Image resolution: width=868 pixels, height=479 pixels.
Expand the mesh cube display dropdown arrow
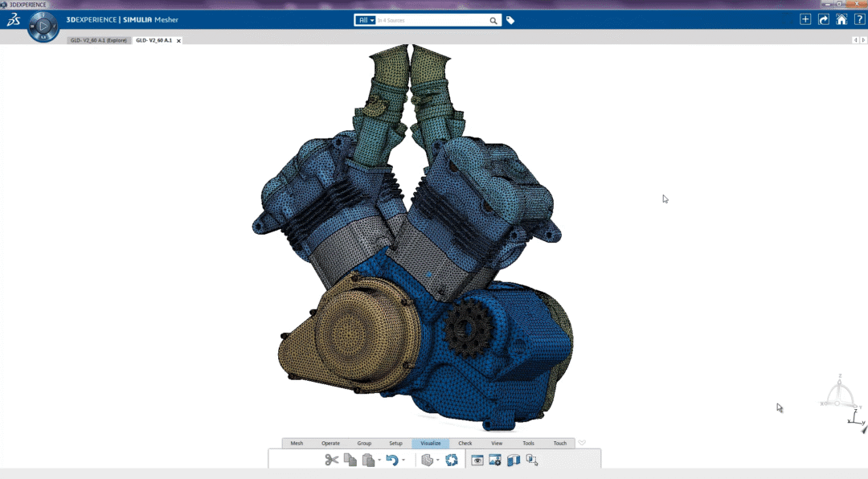(x=438, y=461)
